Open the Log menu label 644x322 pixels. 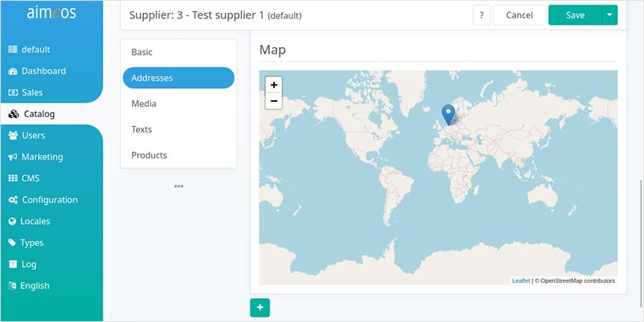point(29,264)
